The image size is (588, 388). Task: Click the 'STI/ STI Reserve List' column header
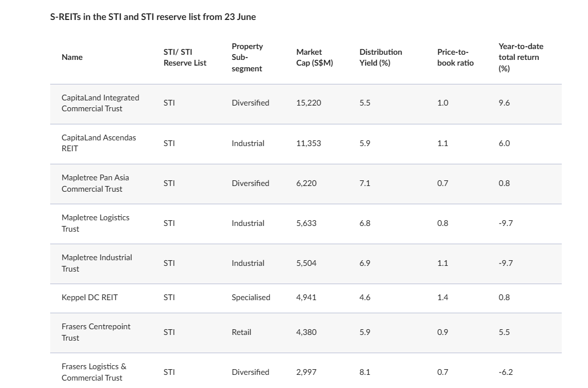(185, 57)
